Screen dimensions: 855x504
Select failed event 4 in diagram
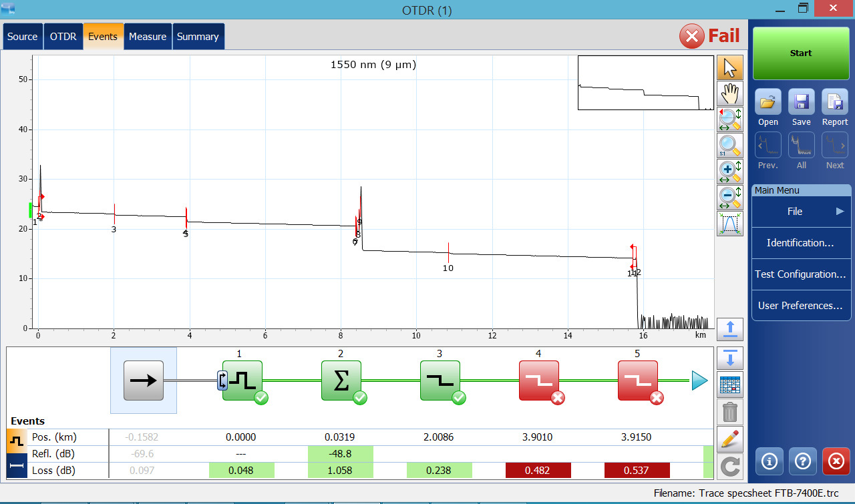pyautogui.click(x=539, y=381)
